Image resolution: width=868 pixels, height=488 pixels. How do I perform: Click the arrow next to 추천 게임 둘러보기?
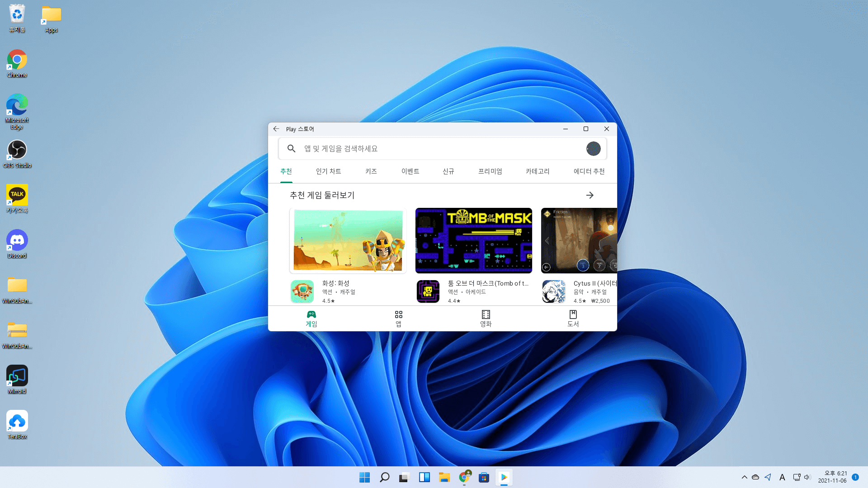[x=590, y=195]
